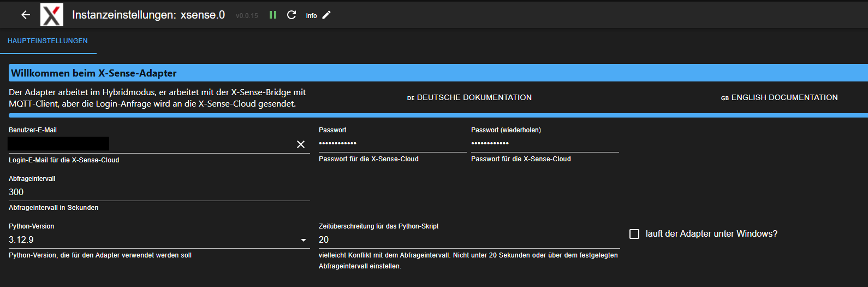The height and width of the screenshot is (287, 868).
Task: Enable "läuft der Adapter unter Windows?" checkbox
Action: pyautogui.click(x=634, y=234)
